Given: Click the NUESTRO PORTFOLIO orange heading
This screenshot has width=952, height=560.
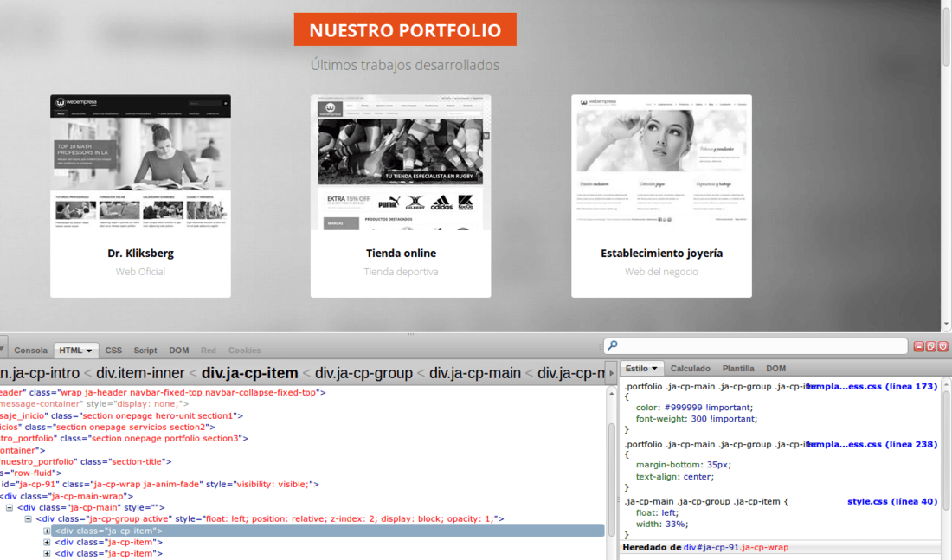Looking at the screenshot, I should 405,29.
